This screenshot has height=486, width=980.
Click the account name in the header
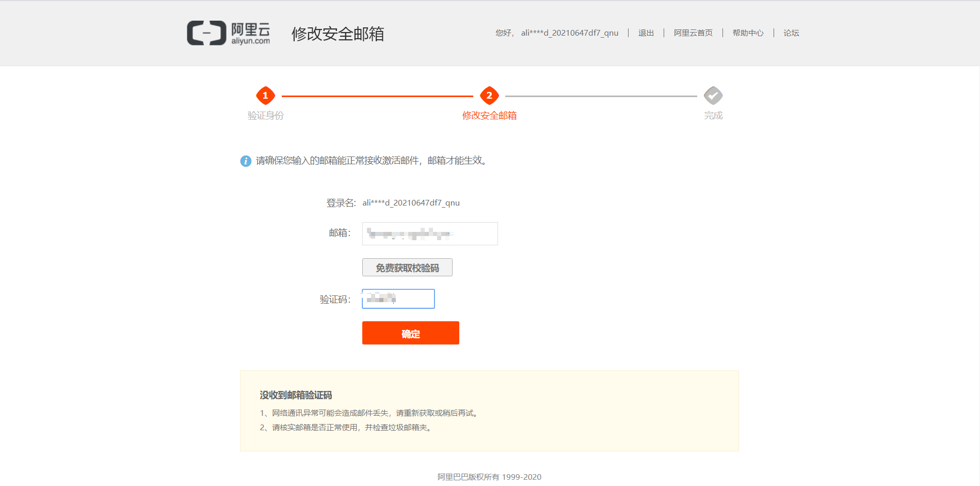tap(570, 33)
